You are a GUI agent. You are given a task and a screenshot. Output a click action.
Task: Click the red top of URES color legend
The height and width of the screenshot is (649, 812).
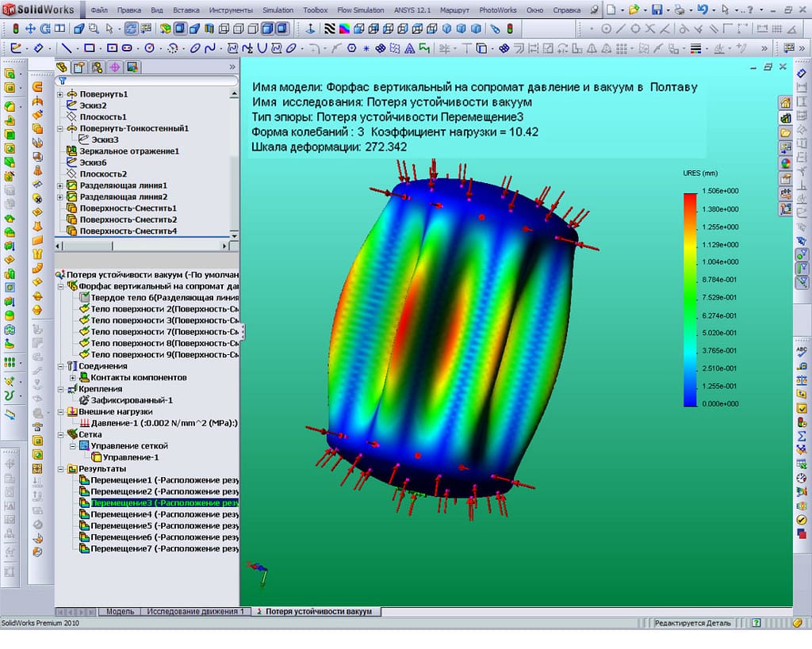tap(690, 196)
